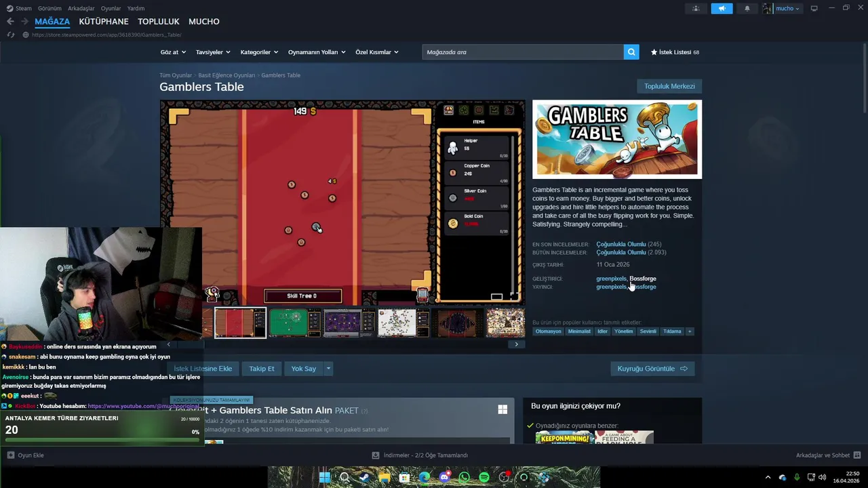Switch to Big Picture mode icon
The image size is (868, 488).
pos(814,8)
